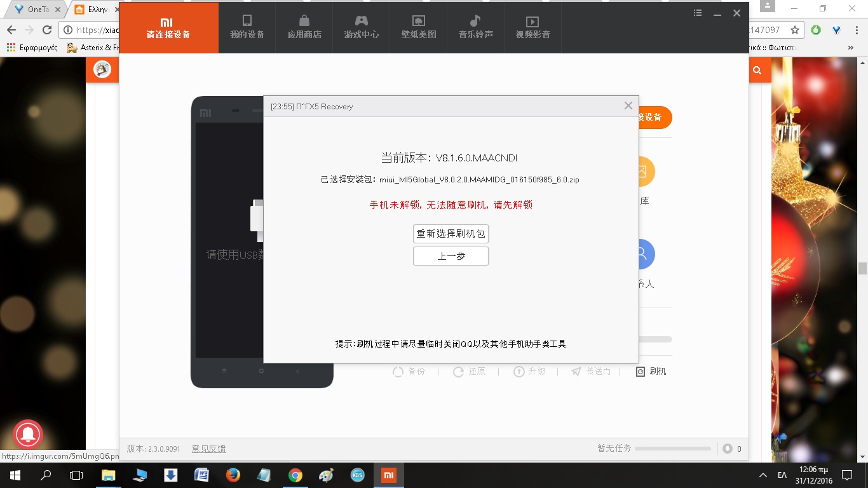Open the 游戏中心 game center tab

coord(362,28)
